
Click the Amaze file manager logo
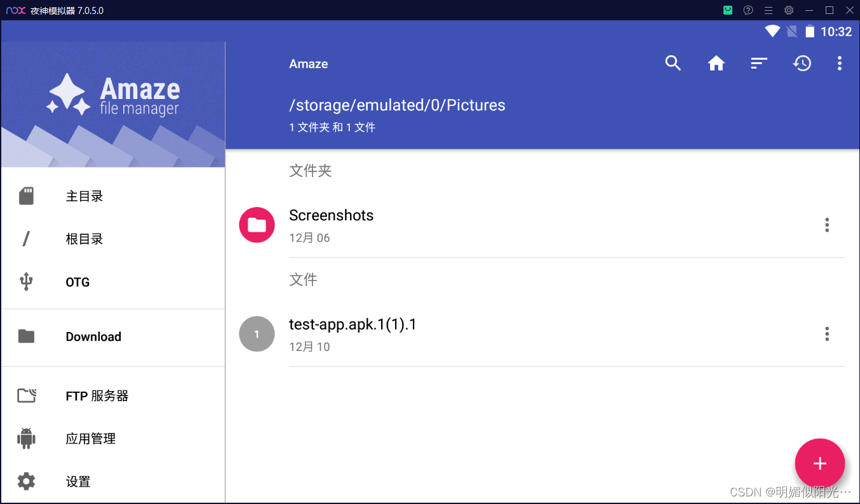click(113, 95)
